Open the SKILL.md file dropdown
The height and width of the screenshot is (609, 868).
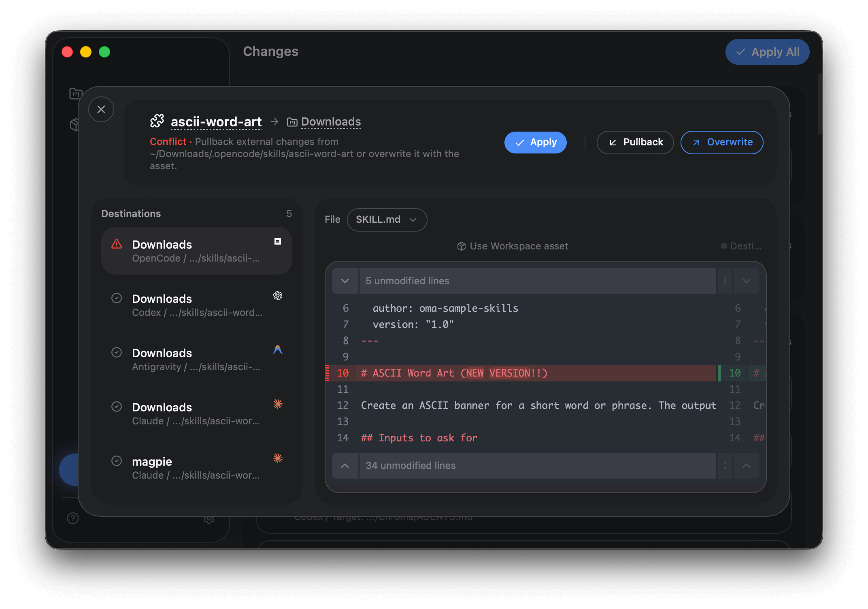tap(387, 219)
